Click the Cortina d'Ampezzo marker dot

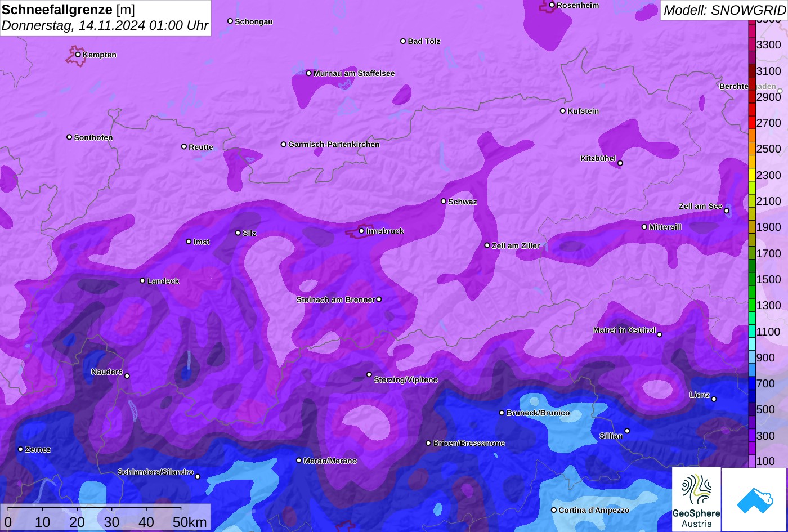554,510
